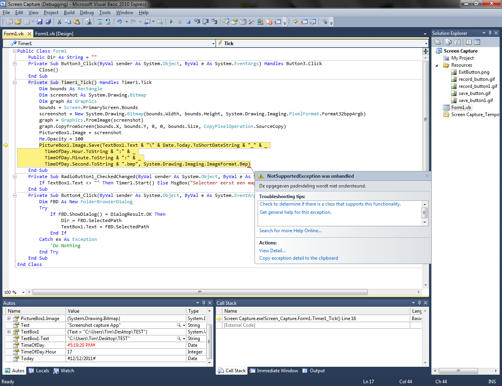Open the Help menu
502x386 pixels.
coord(143,12)
